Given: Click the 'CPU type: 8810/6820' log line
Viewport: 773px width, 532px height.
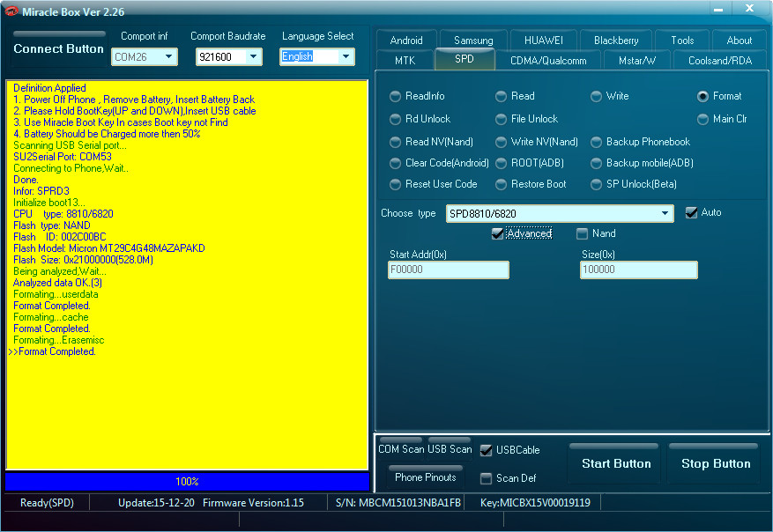Looking at the screenshot, I should coord(63,214).
